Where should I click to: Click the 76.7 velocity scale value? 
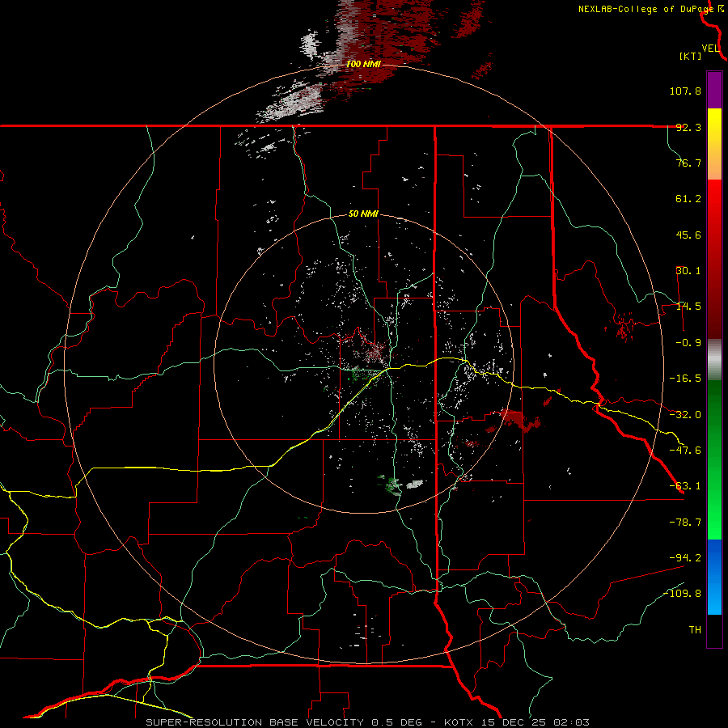click(x=688, y=163)
